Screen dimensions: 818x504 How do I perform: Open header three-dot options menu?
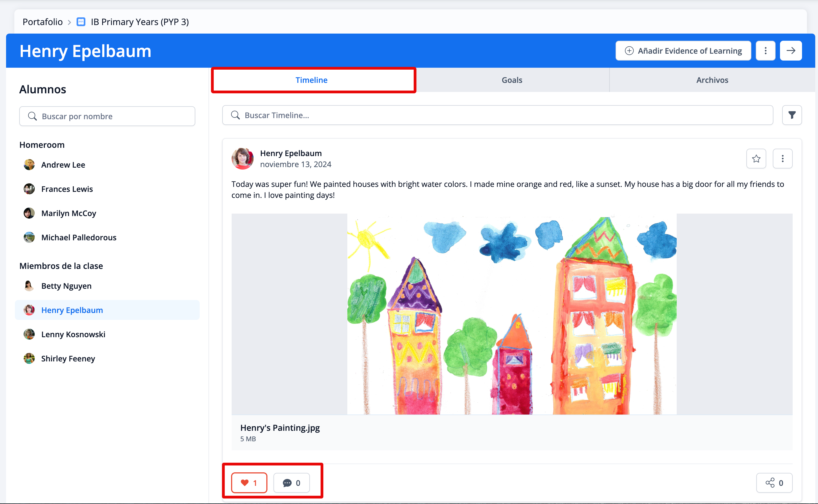pyautogui.click(x=765, y=51)
